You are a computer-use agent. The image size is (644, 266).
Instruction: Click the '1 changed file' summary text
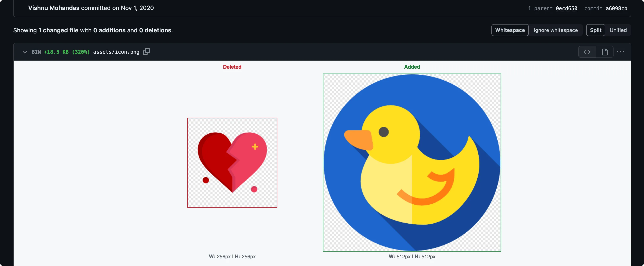58,30
